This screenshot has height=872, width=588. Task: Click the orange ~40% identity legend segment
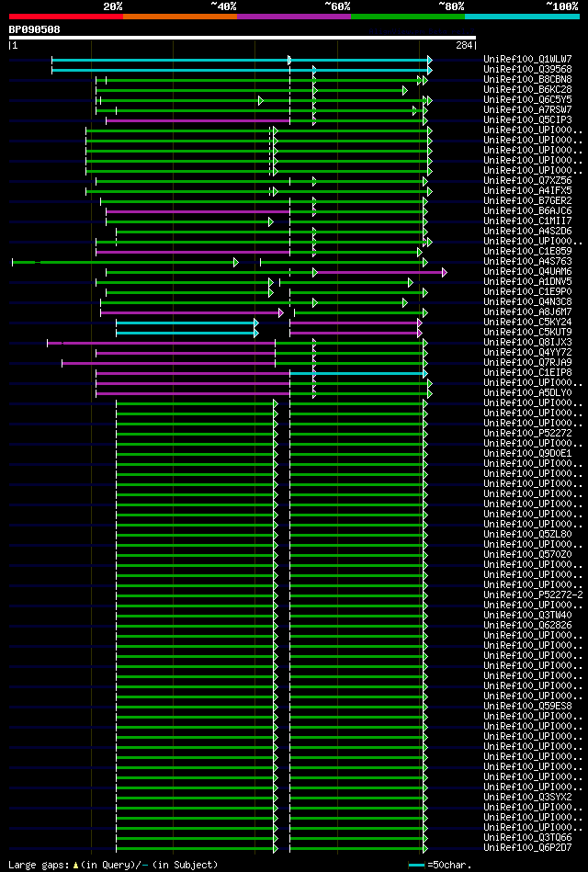180,17
